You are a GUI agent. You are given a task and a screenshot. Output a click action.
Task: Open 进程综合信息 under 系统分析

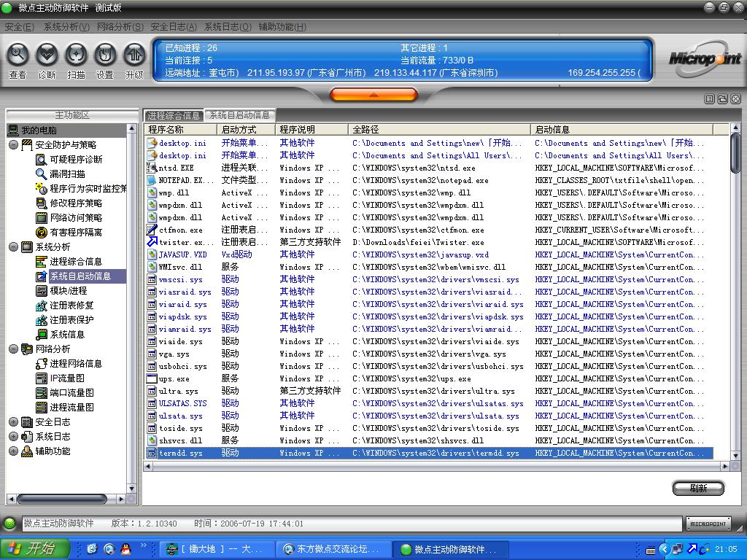coord(76,262)
